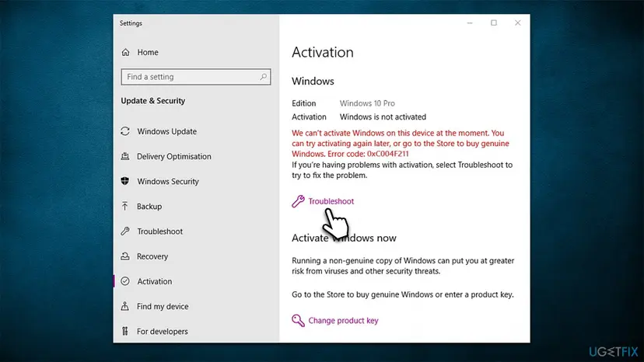Click the Settings window title
The width and height of the screenshot is (644, 362).
click(131, 23)
